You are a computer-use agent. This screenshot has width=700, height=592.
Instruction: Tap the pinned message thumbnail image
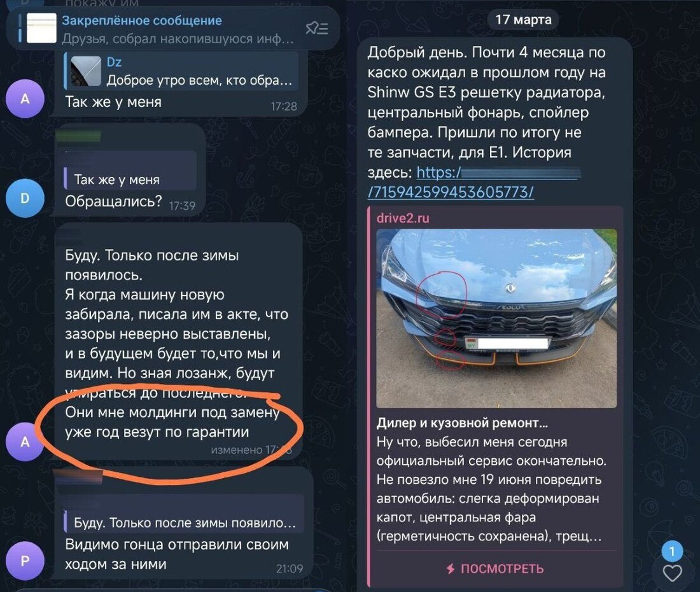click(41, 28)
